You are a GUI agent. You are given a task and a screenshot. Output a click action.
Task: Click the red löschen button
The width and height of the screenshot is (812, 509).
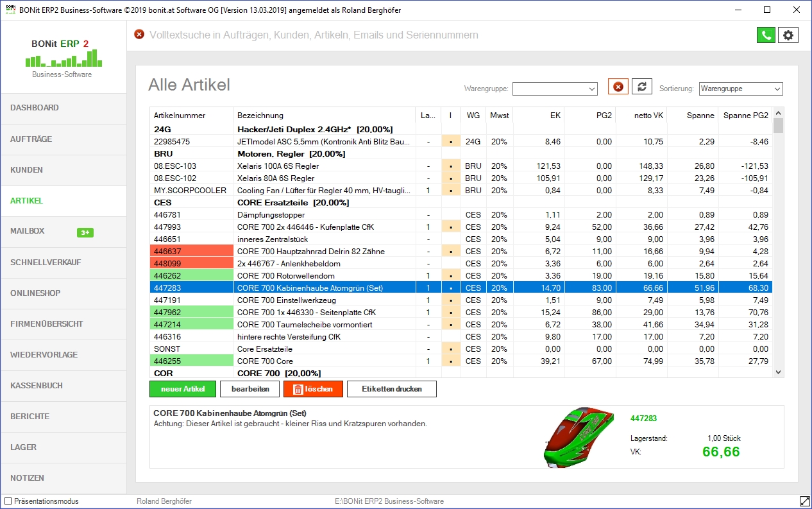[x=313, y=389]
